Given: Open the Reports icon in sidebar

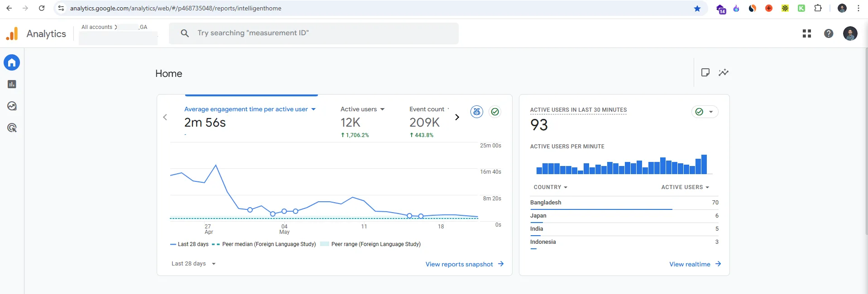Looking at the screenshot, I should point(12,84).
